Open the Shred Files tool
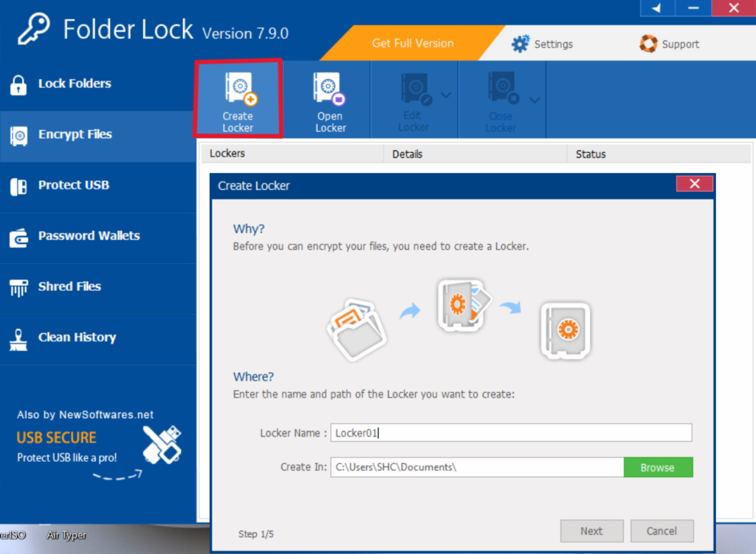Image resolution: width=756 pixels, height=554 pixels. point(20,287)
